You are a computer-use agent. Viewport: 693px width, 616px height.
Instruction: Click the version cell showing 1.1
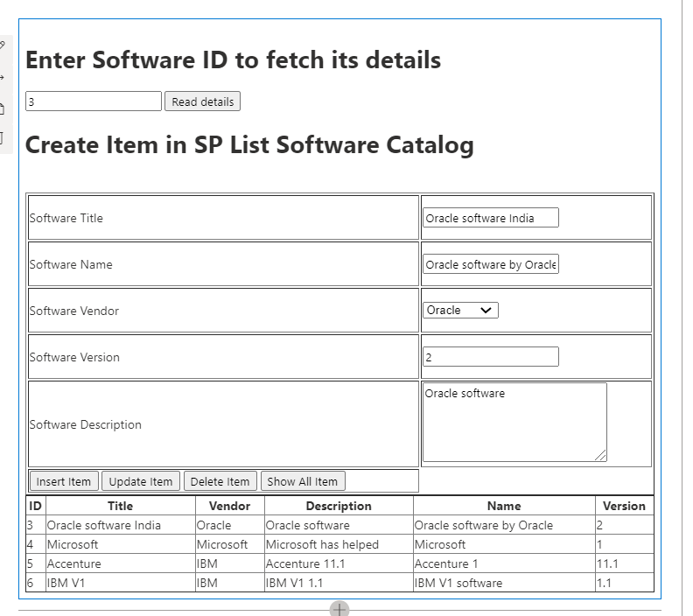pos(624,584)
